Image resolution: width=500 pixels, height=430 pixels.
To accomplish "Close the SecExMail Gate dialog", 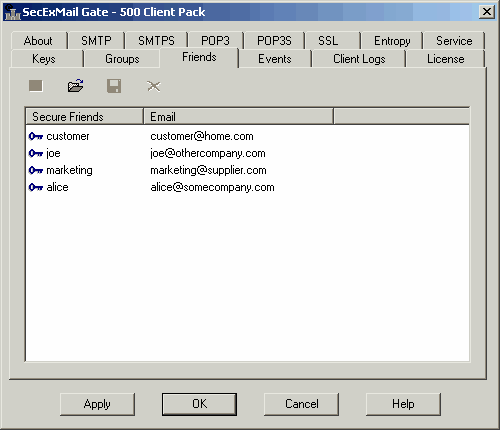I will point(487,12).
